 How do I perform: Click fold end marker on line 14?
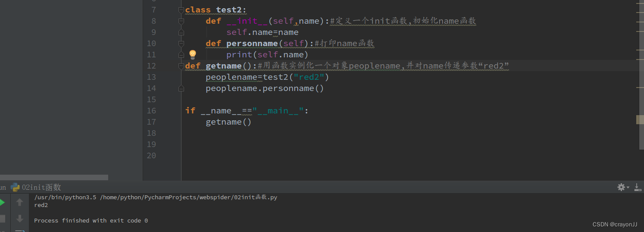(181, 88)
